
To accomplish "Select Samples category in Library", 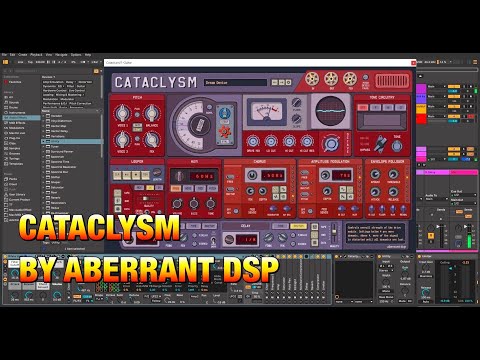I will coord(14,148).
